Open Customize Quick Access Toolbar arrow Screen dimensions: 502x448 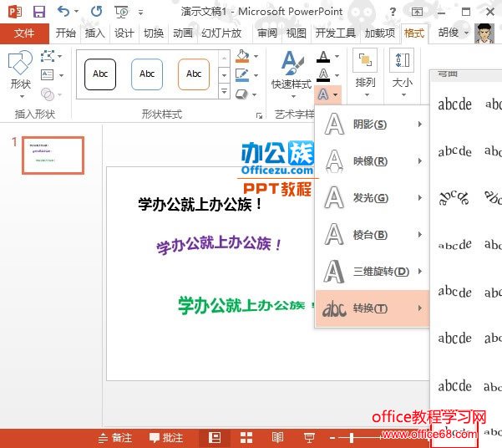coord(140,13)
